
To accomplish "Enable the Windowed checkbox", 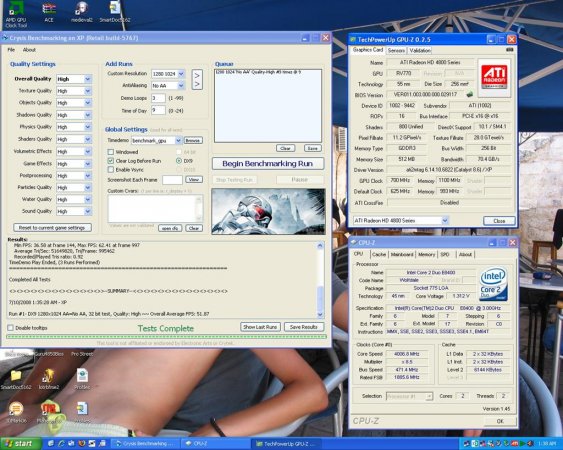I will [x=111, y=152].
